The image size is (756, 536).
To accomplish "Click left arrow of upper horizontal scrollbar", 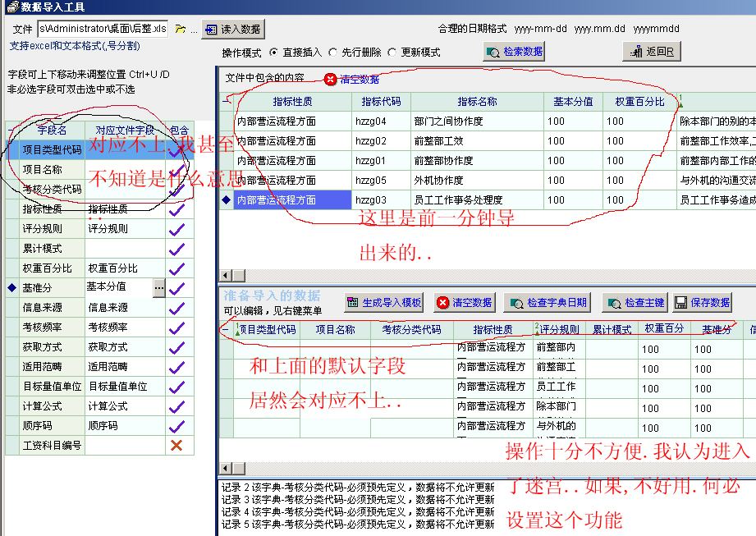I will pyautogui.click(x=224, y=275).
